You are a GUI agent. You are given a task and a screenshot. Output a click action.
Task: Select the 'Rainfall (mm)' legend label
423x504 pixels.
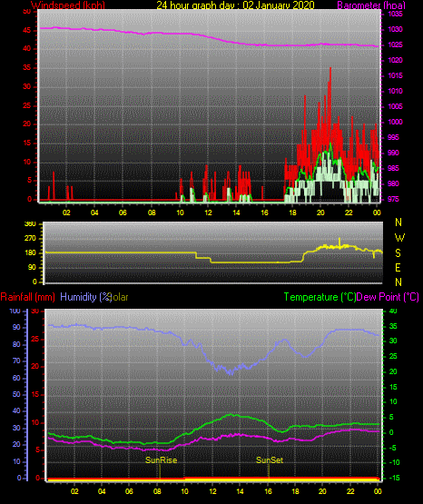[27, 297]
